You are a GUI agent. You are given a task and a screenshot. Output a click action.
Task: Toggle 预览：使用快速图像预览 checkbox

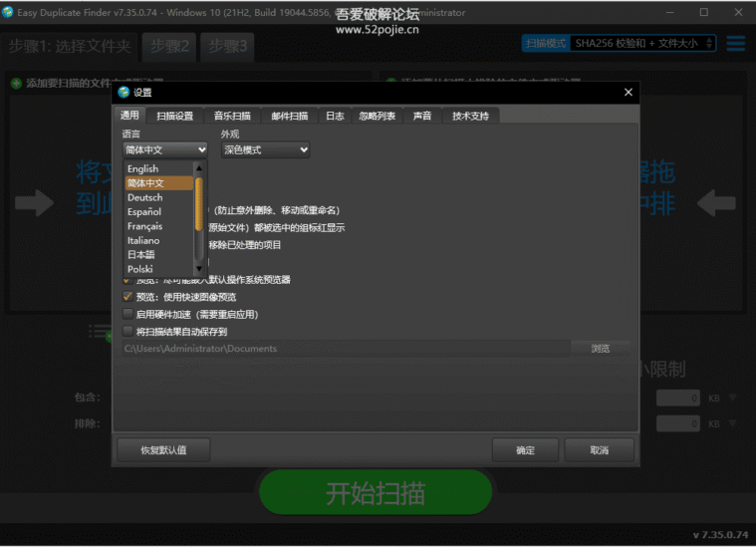127,297
